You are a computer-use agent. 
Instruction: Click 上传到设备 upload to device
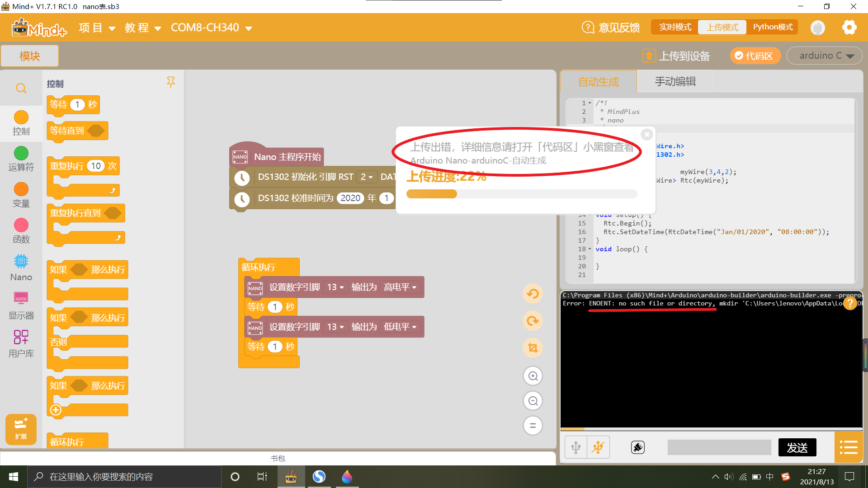click(x=676, y=56)
